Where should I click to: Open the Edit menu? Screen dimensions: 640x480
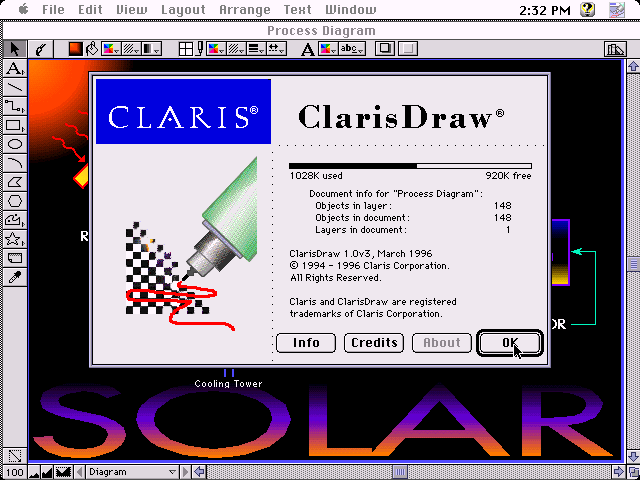point(90,9)
